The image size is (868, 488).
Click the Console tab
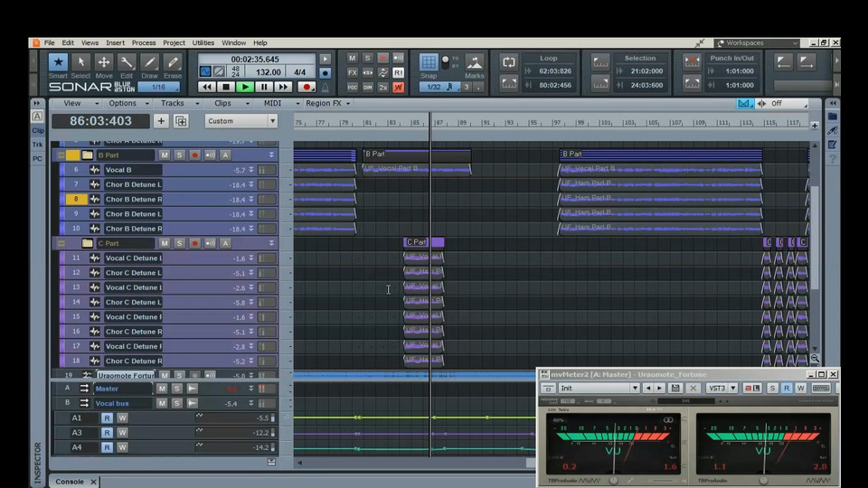coord(70,482)
